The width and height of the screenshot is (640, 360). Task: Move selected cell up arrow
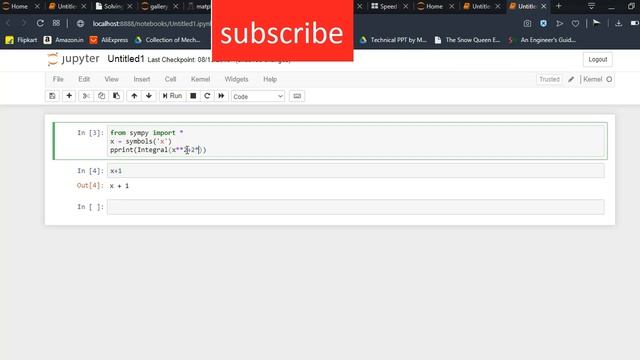click(x=134, y=96)
